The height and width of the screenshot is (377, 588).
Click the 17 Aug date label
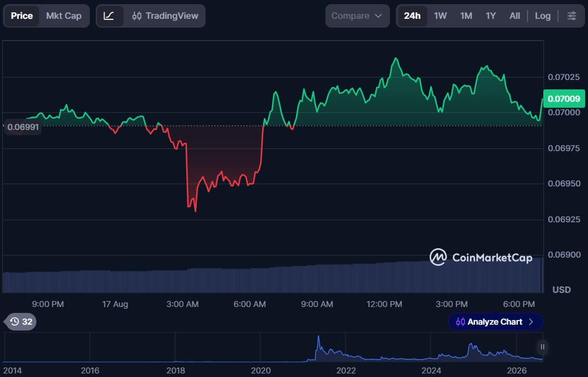coord(115,304)
